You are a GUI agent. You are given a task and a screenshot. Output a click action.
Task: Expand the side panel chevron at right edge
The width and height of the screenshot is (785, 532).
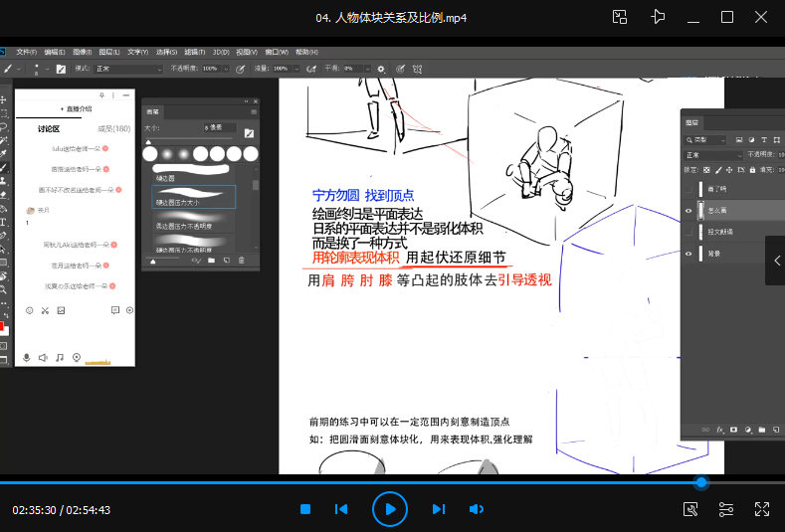click(x=777, y=260)
